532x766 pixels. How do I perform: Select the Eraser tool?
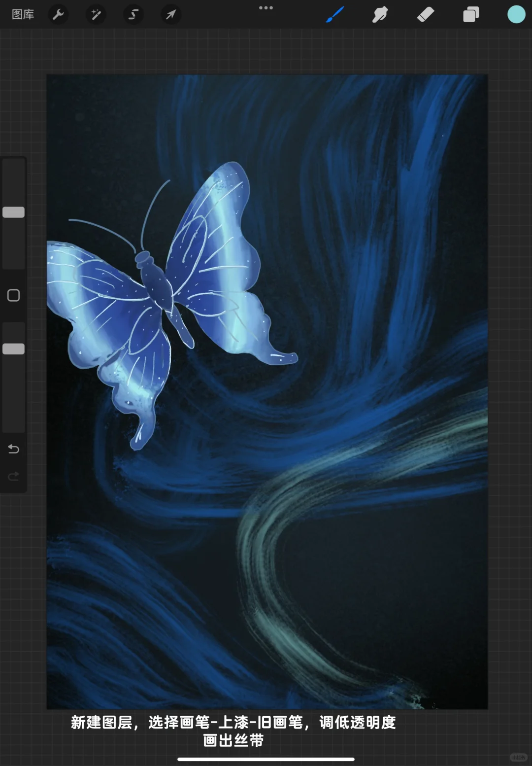[x=425, y=14]
